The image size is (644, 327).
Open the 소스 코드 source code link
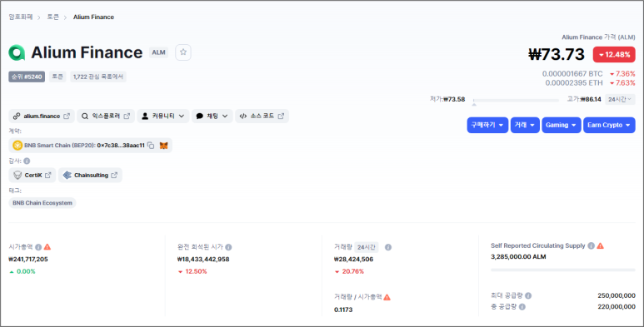[262, 116]
